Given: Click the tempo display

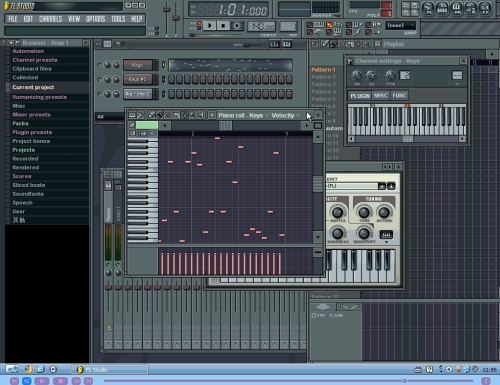Looking at the screenshot, I should [x=262, y=26].
